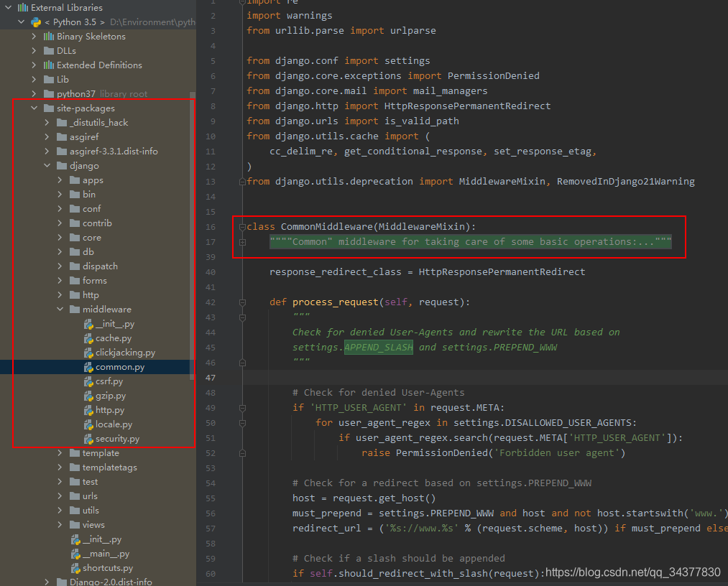
Task: Click the DLLs folder icon
Action: [x=49, y=50]
